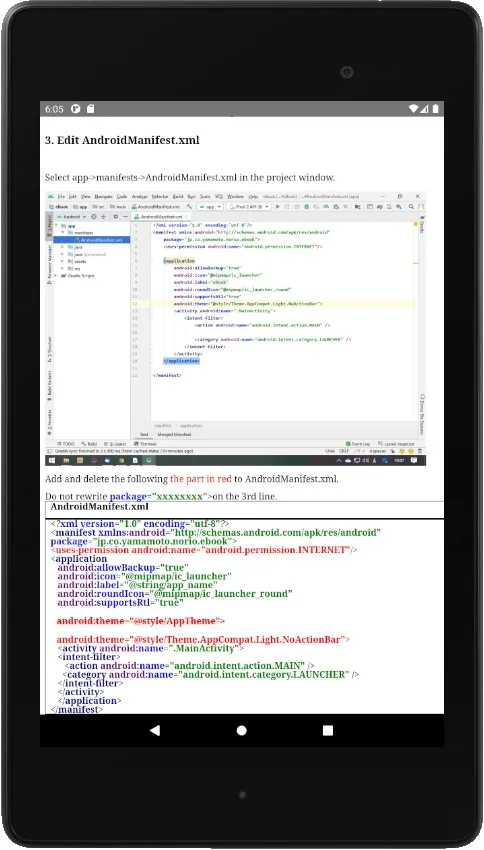Expand the res folder arrow
484x850 pixels.
point(63,268)
